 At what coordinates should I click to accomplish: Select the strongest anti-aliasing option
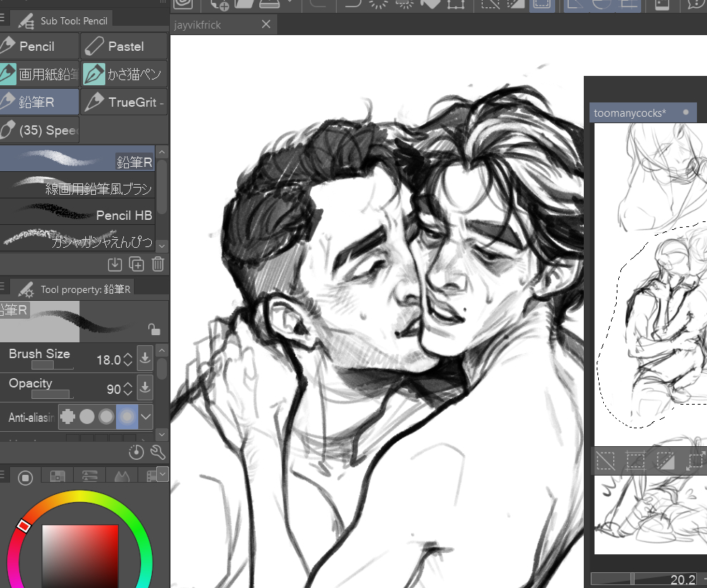[x=127, y=416]
